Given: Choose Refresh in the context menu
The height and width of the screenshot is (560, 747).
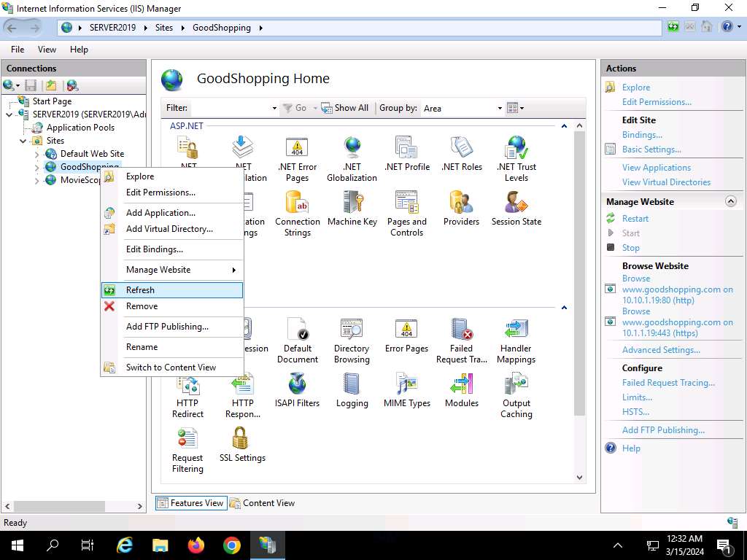Looking at the screenshot, I should point(140,290).
